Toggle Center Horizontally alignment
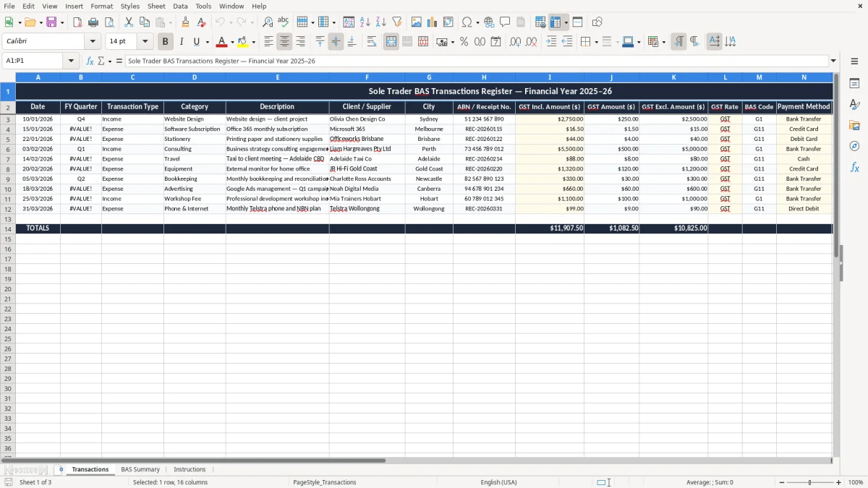This screenshot has height=488, width=868. click(x=285, y=42)
